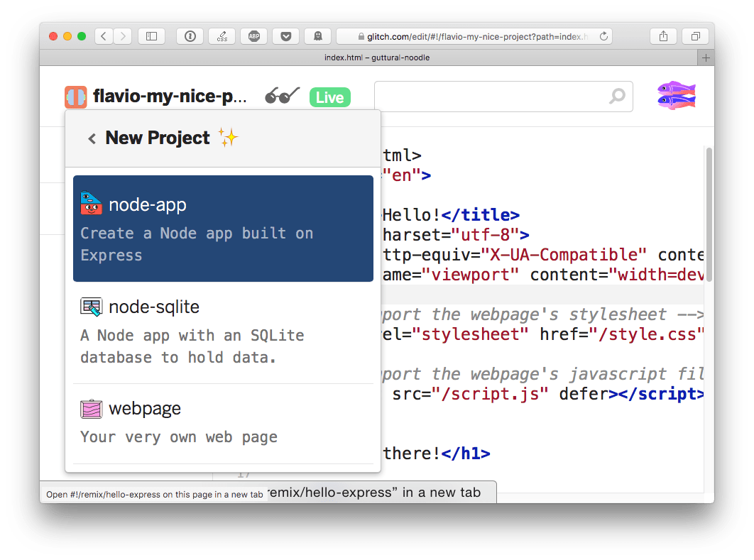Open Ghostery from the browser toolbar

[x=317, y=35]
